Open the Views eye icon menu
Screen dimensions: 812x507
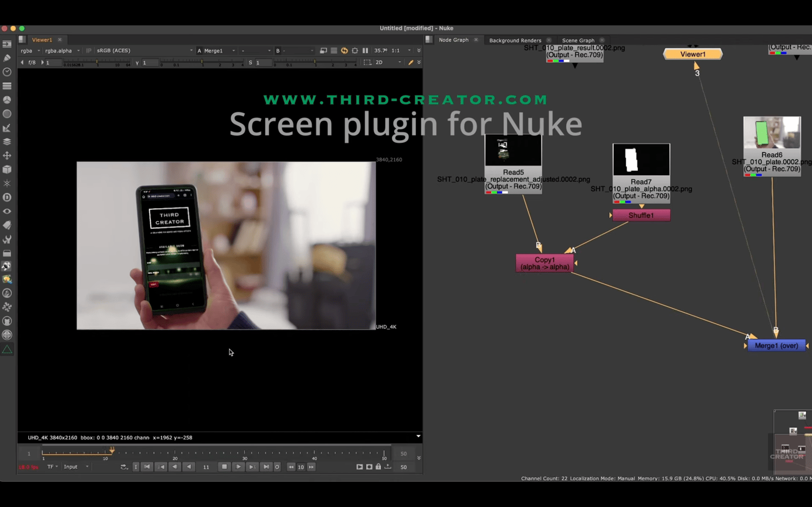(7, 212)
